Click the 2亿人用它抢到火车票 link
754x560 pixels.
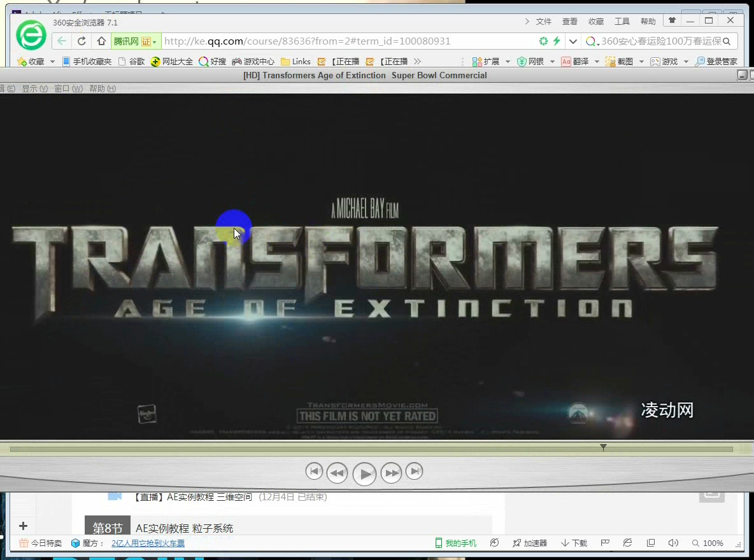point(148,543)
